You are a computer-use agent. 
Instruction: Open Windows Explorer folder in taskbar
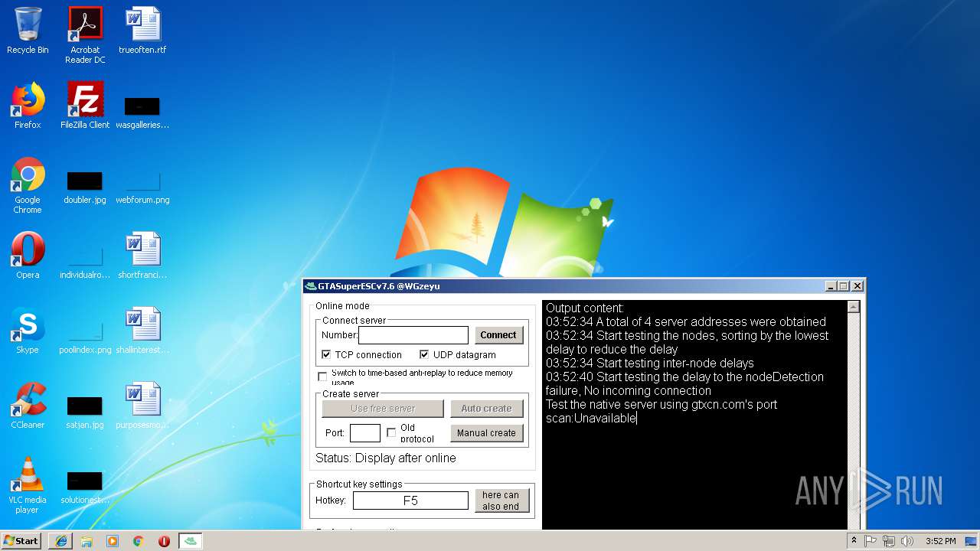pos(87,541)
